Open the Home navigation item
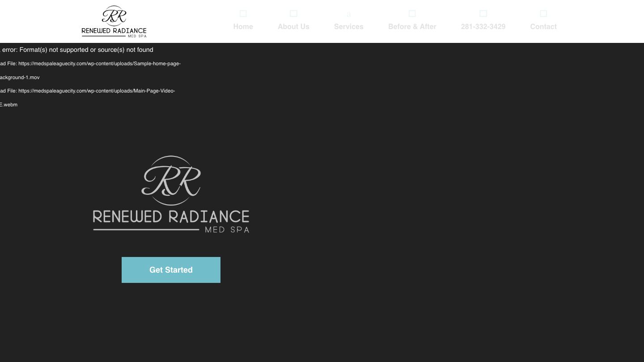This screenshot has height=362, width=644. coord(243,26)
